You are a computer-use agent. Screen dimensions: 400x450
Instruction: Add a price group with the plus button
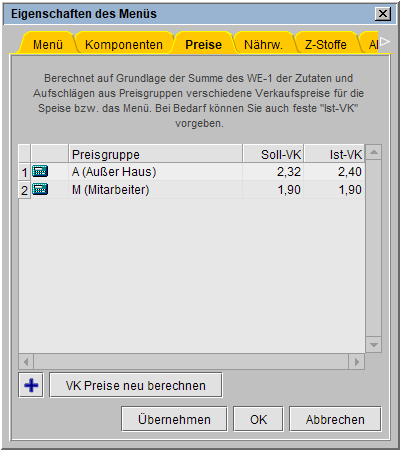click(x=31, y=385)
